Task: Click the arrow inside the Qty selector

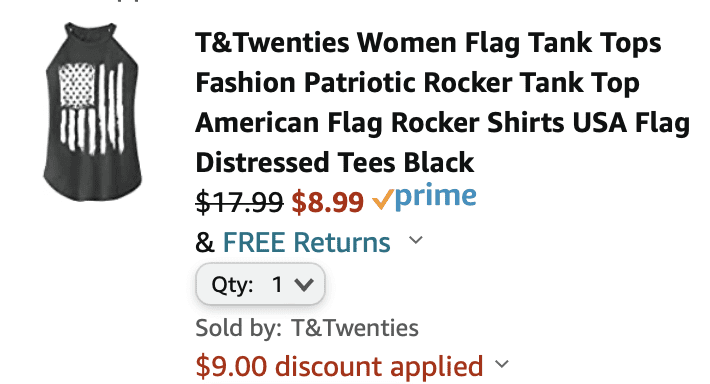Action: point(303,285)
